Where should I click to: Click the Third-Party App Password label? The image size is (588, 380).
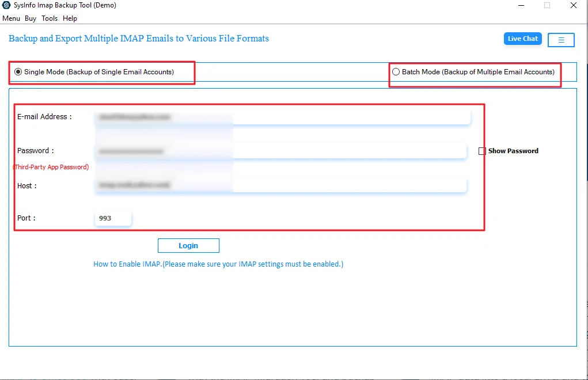51,167
